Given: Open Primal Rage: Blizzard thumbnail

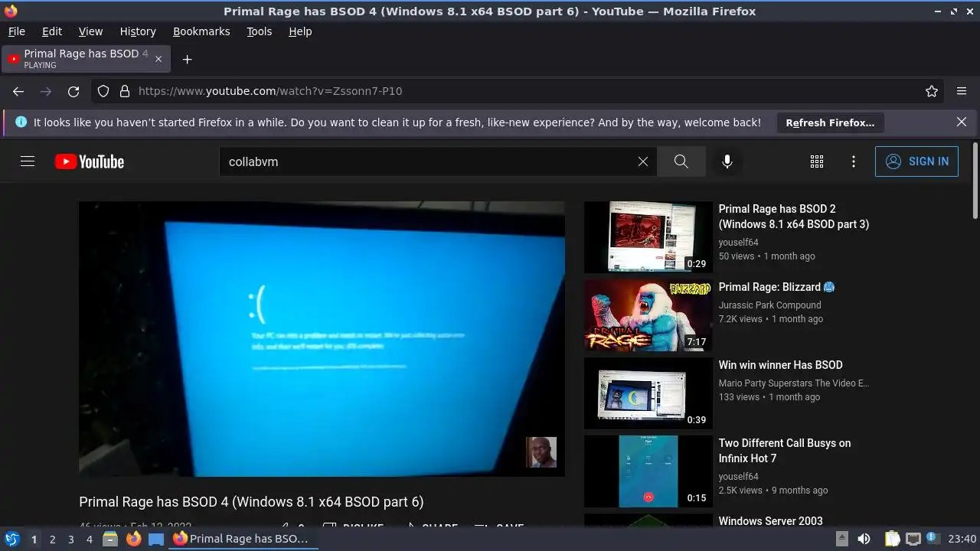Looking at the screenshot, I should 648,315.
